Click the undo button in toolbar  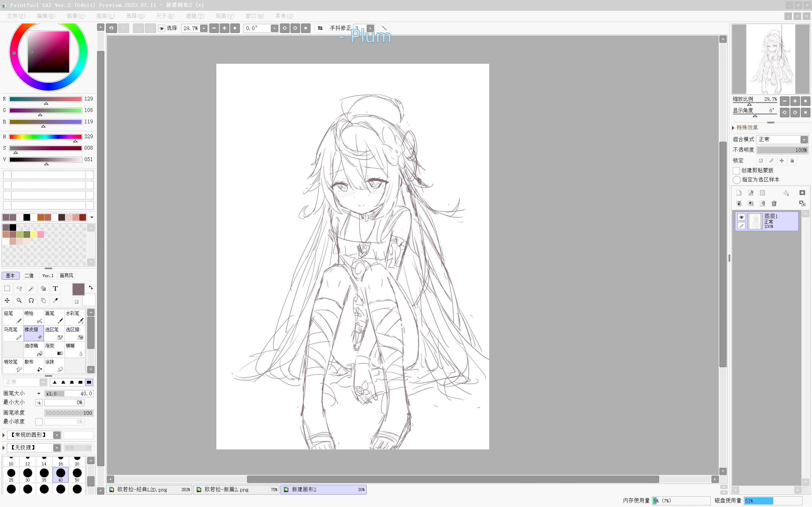pyautogui.click(x=111, y=28)
